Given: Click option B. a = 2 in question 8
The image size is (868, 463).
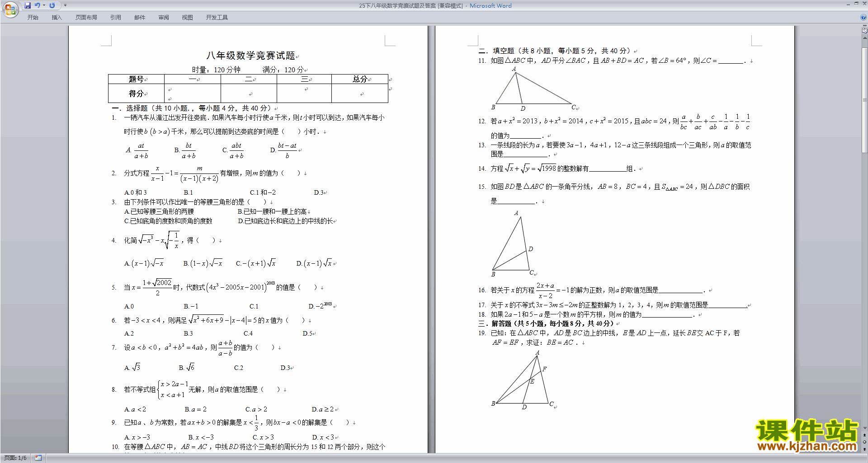Looking at the screenshot, I should click(x=196, y=409).
